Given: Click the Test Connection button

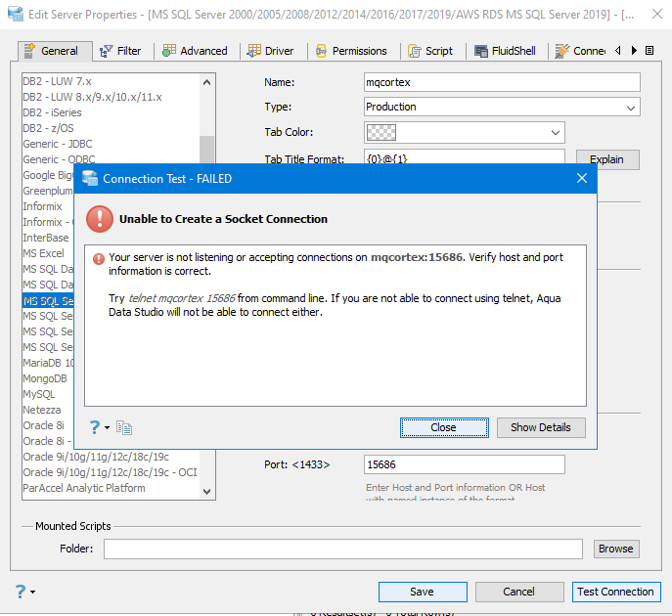Looking at the screenshot, I should [616, 592].
